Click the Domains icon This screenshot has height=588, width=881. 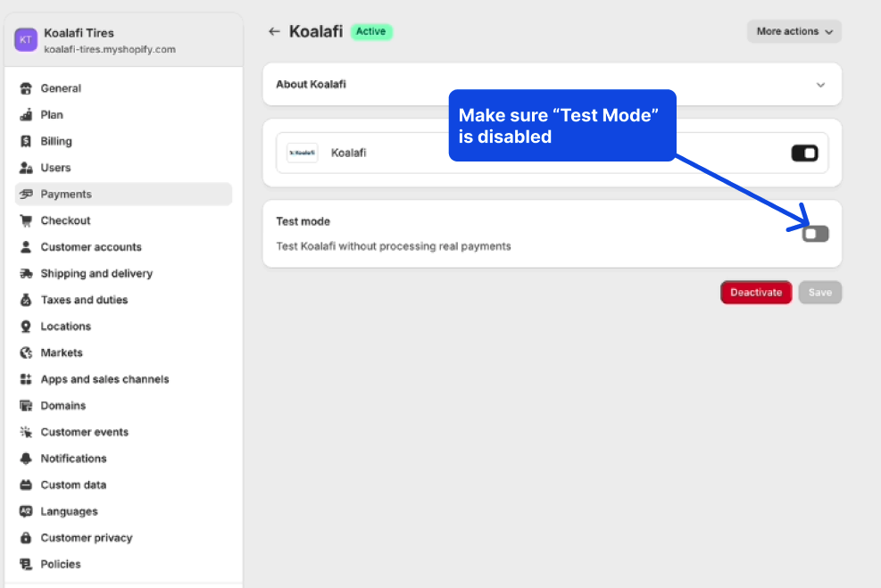26,405
